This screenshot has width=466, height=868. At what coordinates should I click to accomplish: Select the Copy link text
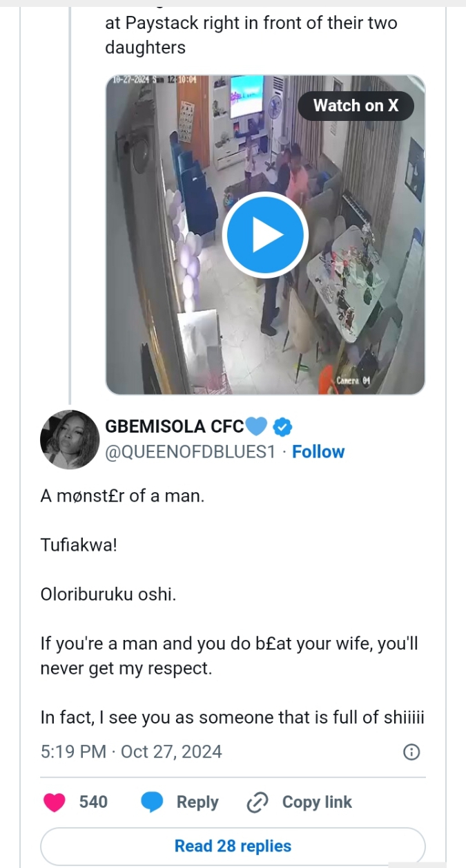(317, 802)
